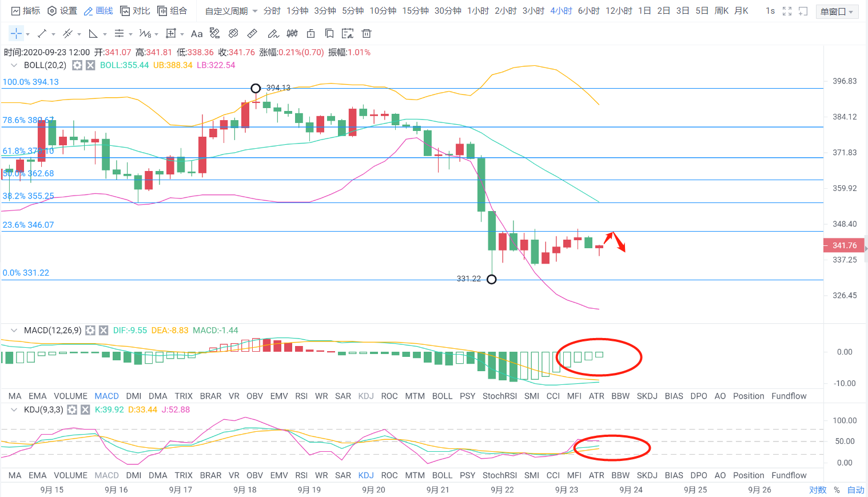The image size is (868, 497).
Task: Select the crosshair cursor tool
Action: click(x=16, y=34)
